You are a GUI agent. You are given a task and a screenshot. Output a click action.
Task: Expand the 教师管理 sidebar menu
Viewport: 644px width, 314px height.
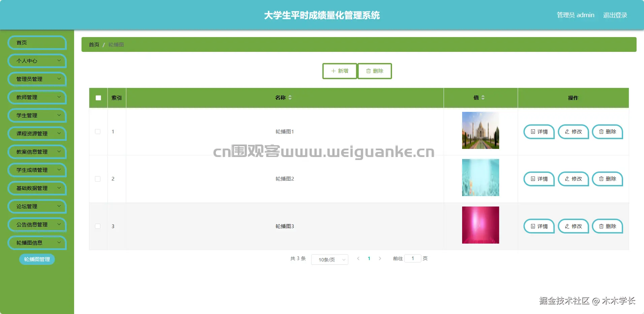pyautogui.click(x=37, y=97)
